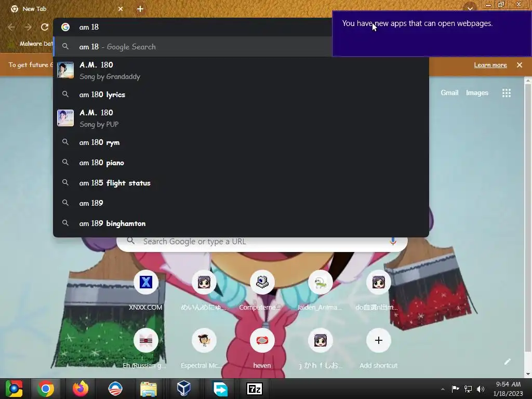Select 'am 185 flight status' suggestion
This screenshot has width=532, height=399.
click(x=241, y=183)
